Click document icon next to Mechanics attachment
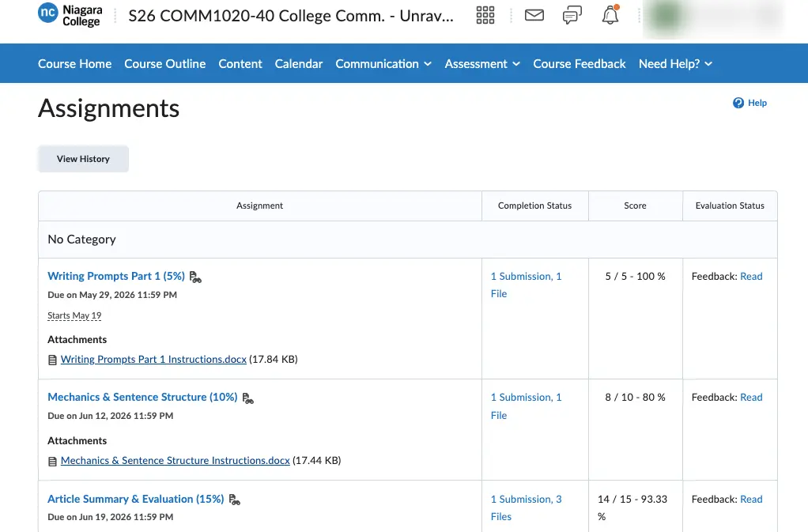808x532 pixels. pyautogui.click(x=52, y=462)
